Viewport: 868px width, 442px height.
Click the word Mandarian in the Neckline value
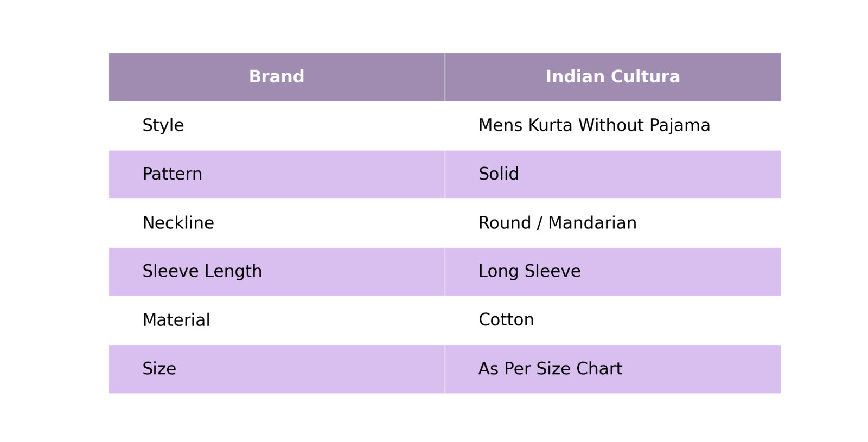[x=592, y=223]
